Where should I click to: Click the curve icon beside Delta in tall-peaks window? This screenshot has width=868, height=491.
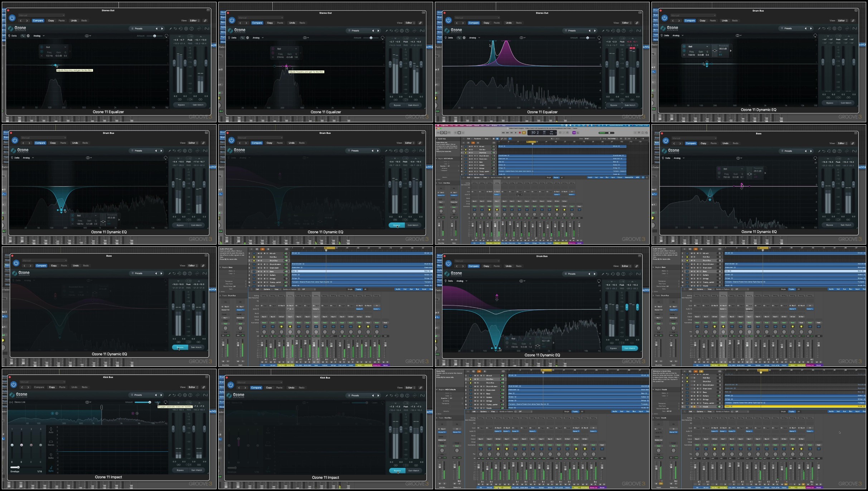point(459,38)
